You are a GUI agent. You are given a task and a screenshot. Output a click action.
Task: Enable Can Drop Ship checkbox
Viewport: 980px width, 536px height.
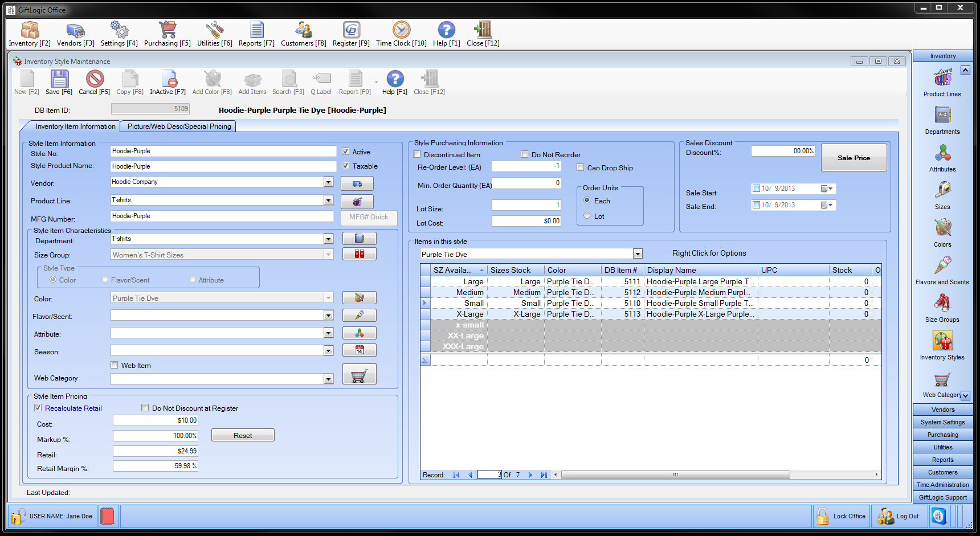coord(580,167)
